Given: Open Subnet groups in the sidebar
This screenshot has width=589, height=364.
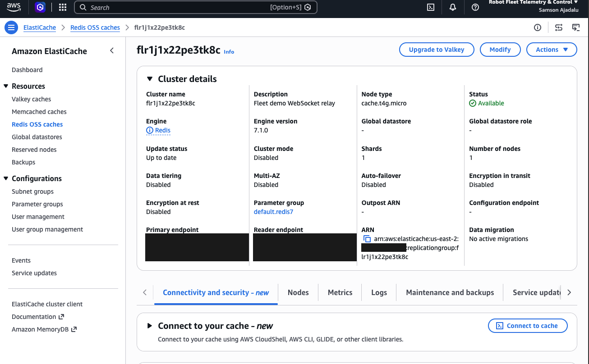Looking at the screenshot, I should tap(32, 191).
